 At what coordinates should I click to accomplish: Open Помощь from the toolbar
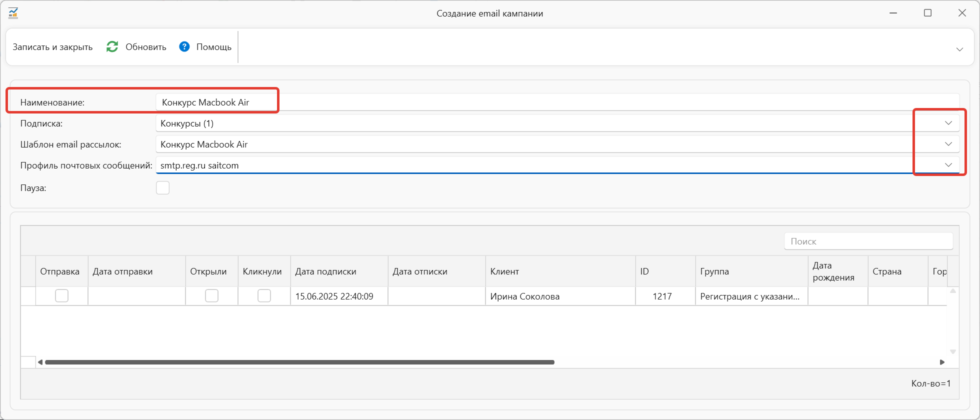pos(213,47)
